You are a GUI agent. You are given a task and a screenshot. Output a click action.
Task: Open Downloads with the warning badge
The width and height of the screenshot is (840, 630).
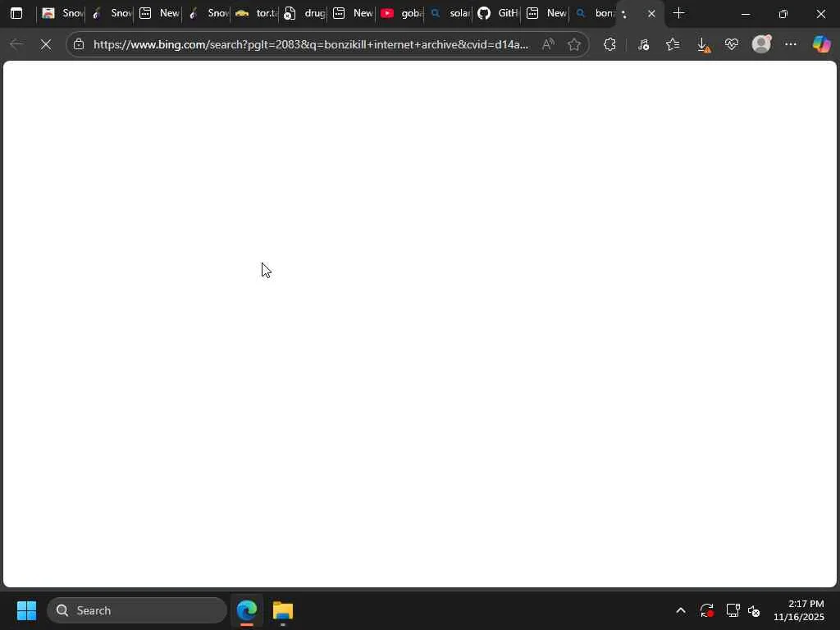703,44
